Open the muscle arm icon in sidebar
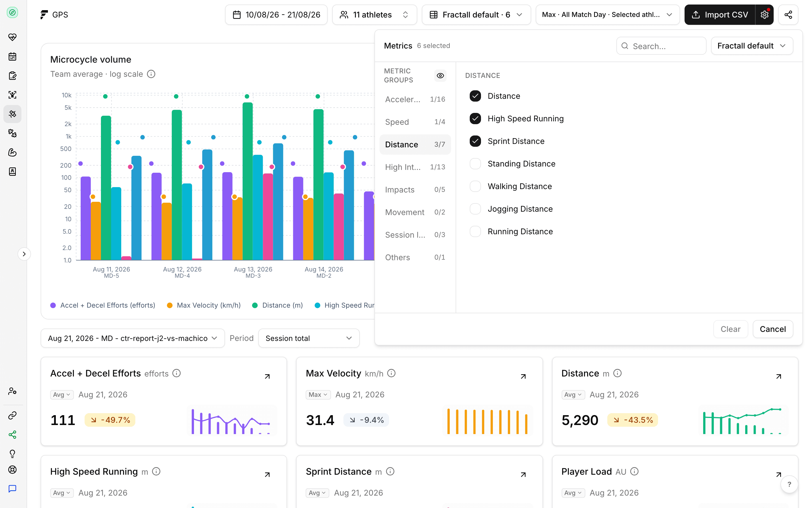Screen dimensions: 812x508 coord(12,152)
